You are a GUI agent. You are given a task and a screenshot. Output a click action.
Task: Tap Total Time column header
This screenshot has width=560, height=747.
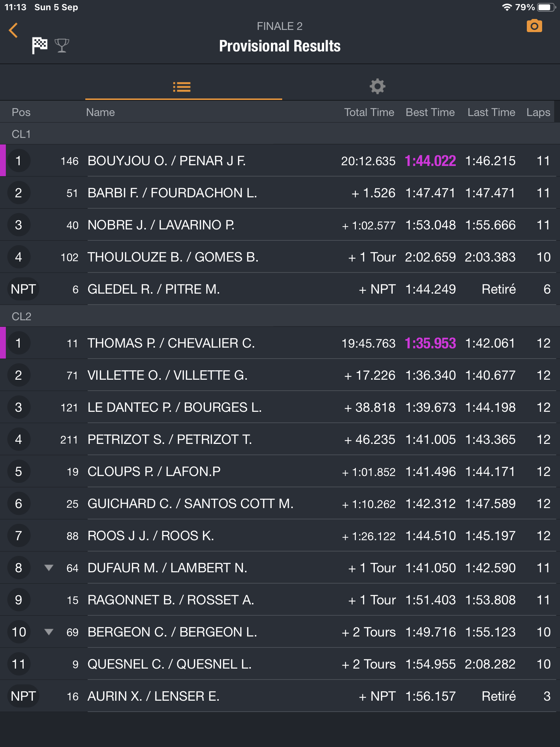click(369, 112)
